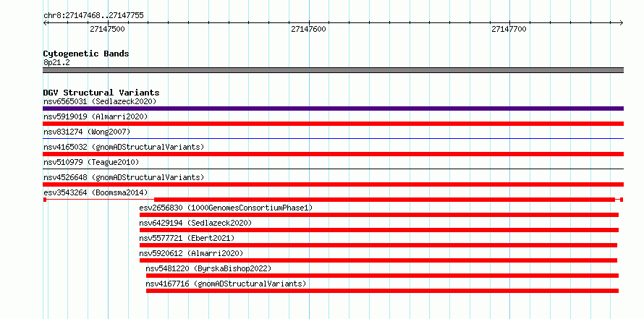This screenshot has width=644, height=319.
Task: Select the purple nsv6565031 variant bar
Action: [x=333, y=109]
